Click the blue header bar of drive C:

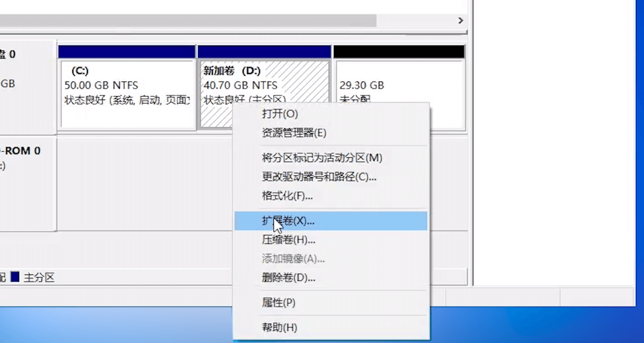pyautogui.click(x=126, y=50)
